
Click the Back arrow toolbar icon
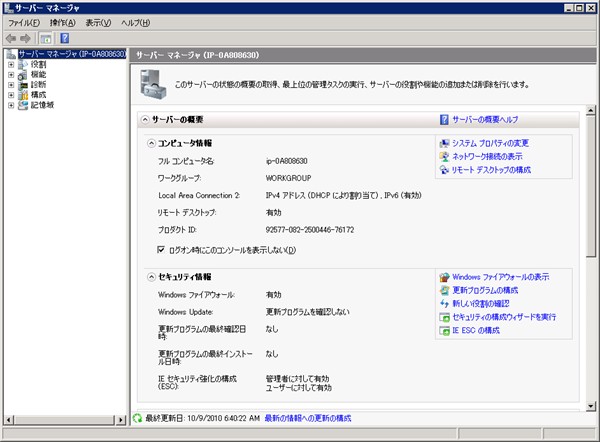tap(11, 38)
